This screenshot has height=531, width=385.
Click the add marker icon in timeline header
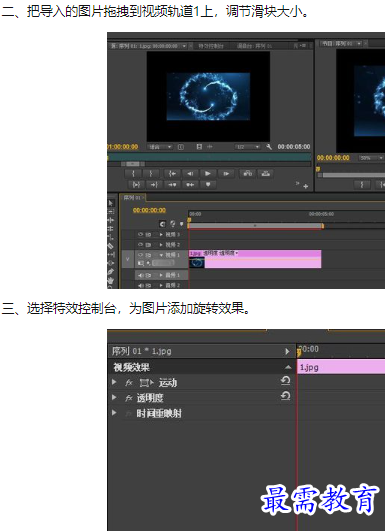coord(181,224)
